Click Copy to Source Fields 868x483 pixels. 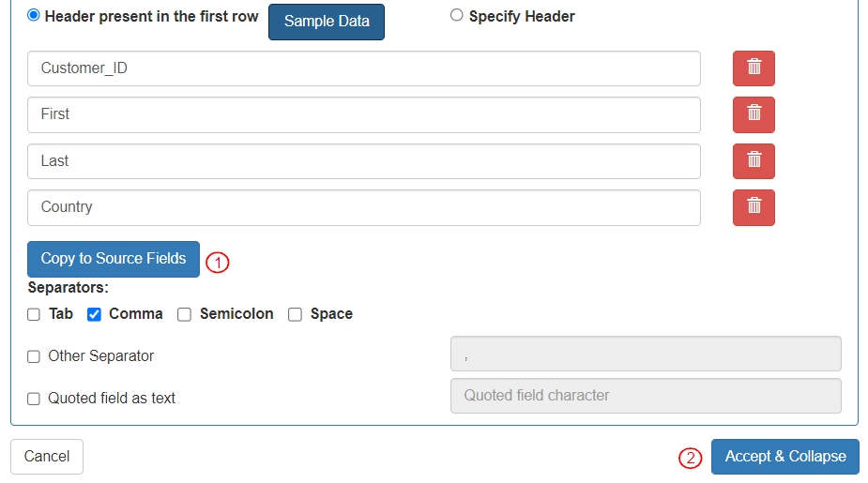coord(114,259)
